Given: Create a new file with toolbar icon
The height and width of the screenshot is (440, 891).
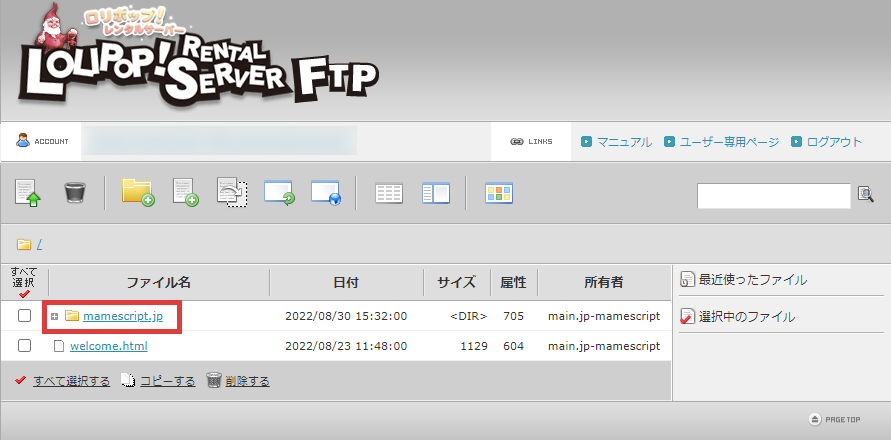Looking at the screenshot, I should (185, 193).
